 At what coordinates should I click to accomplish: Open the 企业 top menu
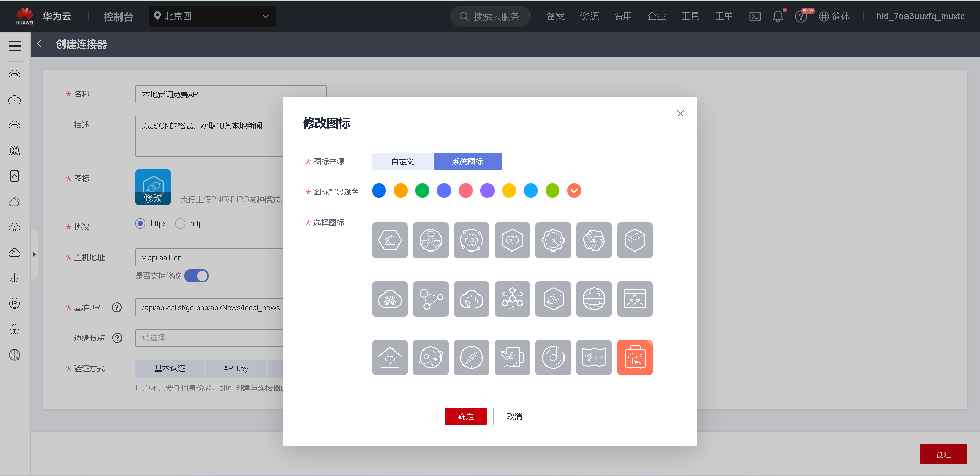pos(656,16)
